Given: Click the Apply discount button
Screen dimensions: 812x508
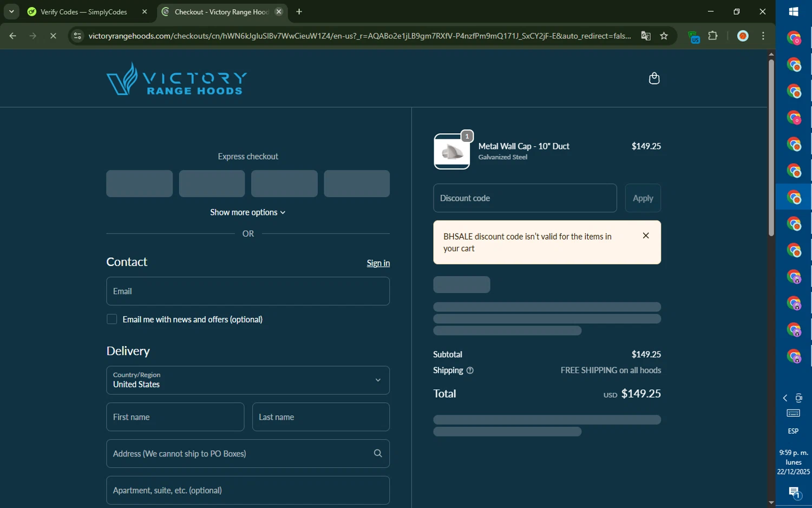Looking at the screenshot, I should [x=643, y=198].
